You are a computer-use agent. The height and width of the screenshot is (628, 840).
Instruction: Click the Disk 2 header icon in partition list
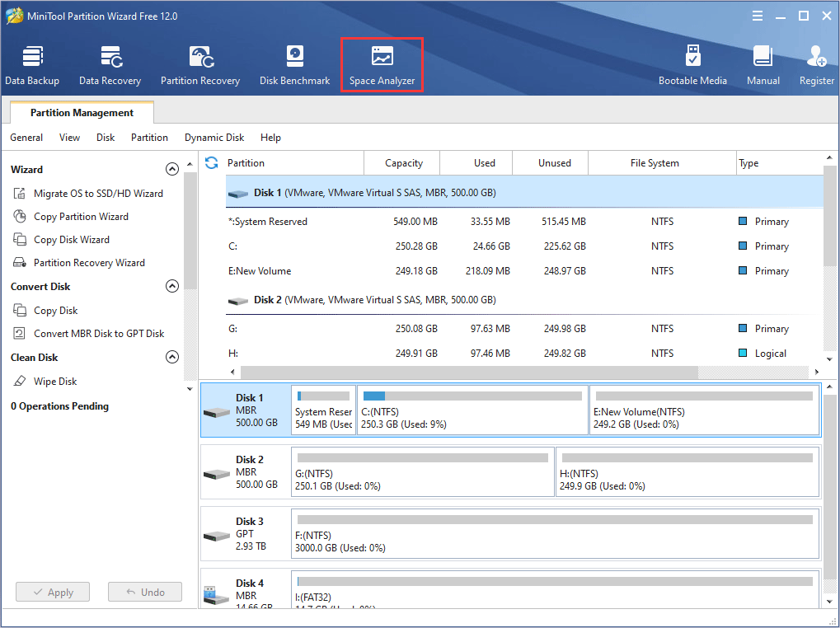point(238,301)
